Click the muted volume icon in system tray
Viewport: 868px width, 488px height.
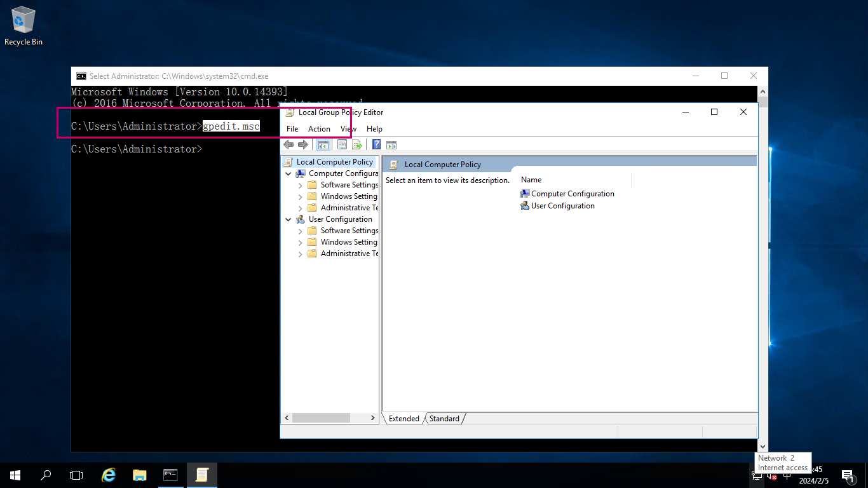click(x=772, y=477)
